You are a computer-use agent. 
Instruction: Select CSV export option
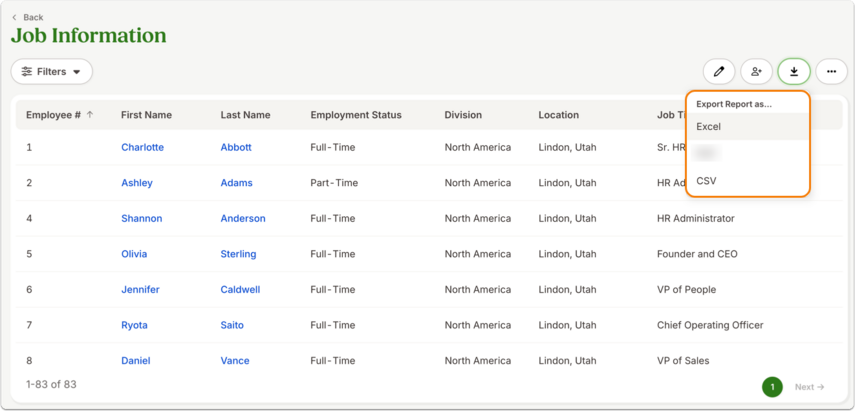[x=748, y=180]
